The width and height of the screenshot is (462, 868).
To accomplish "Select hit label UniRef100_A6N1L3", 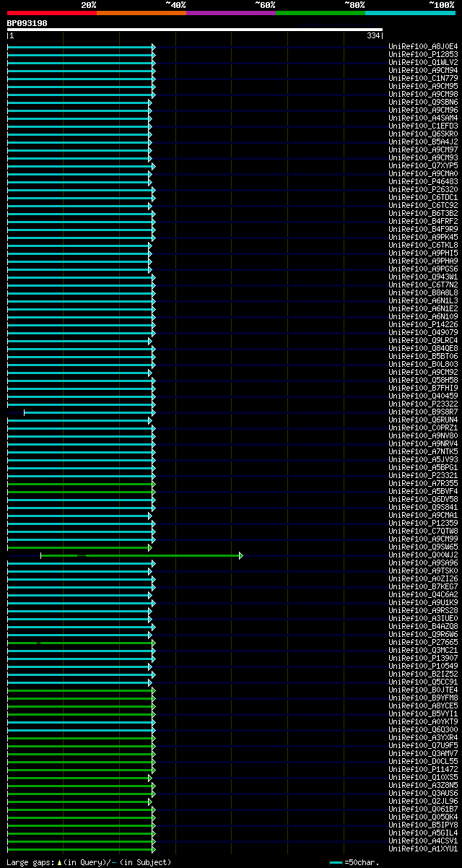I will pyautogui.click(x=423, y=300).
